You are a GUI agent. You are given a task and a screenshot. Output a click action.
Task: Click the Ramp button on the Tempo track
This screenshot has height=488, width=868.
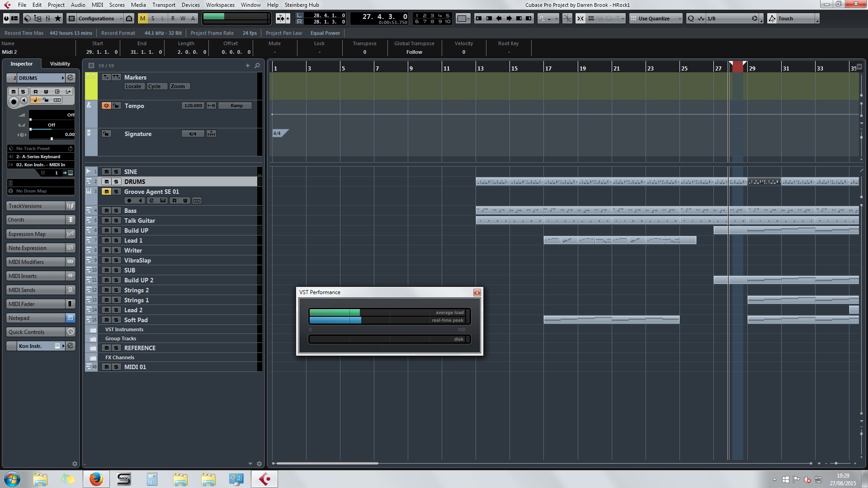(x=236, y=106)
